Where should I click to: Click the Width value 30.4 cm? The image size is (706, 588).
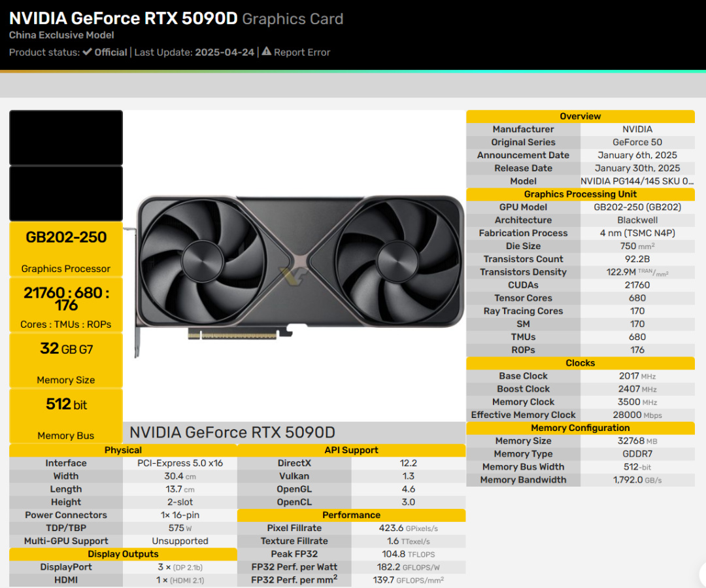click(180, 476)
